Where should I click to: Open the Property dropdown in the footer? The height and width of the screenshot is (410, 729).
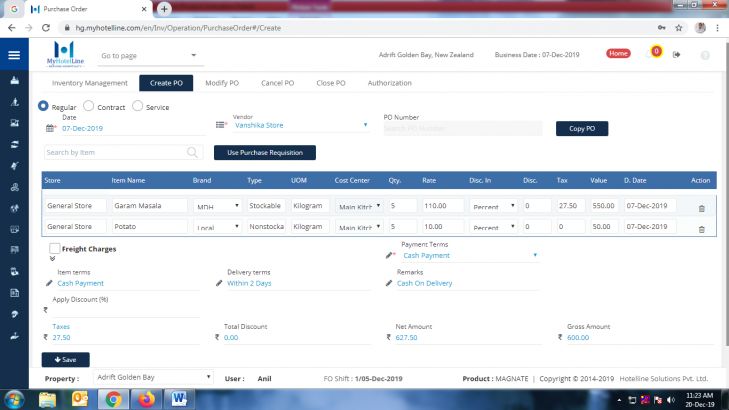(x=208, y=378)
